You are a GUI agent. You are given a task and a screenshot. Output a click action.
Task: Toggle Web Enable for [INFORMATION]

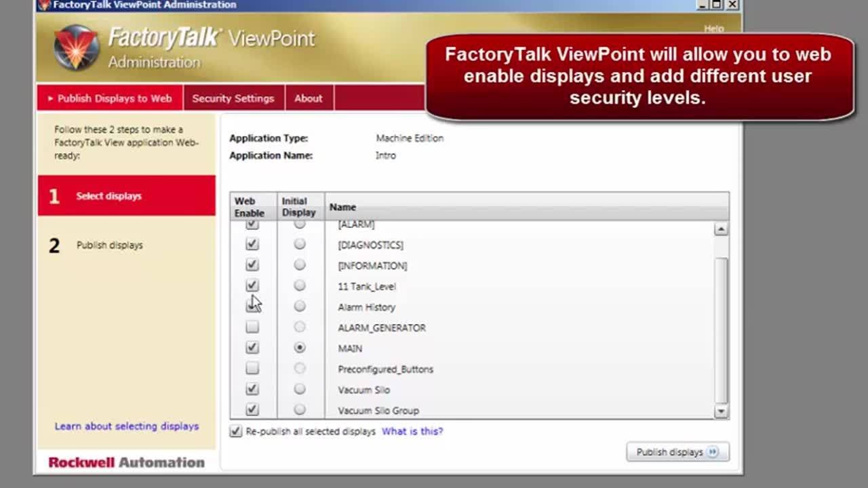[252, 265]
